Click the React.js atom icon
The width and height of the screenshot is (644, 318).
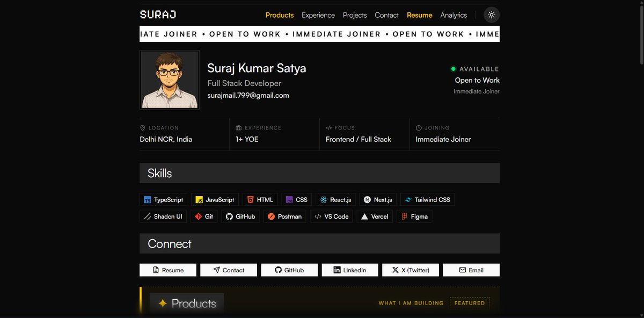tap(324, 200)
